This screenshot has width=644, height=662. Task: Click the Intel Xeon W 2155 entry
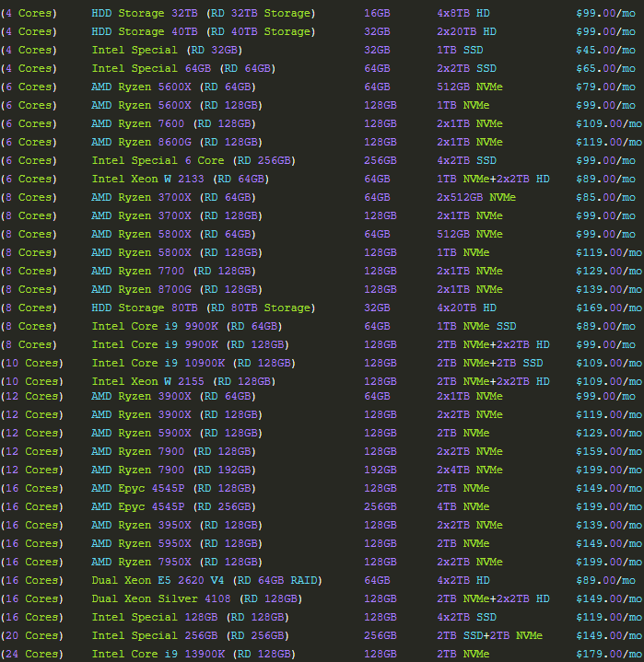click(183, 382)
